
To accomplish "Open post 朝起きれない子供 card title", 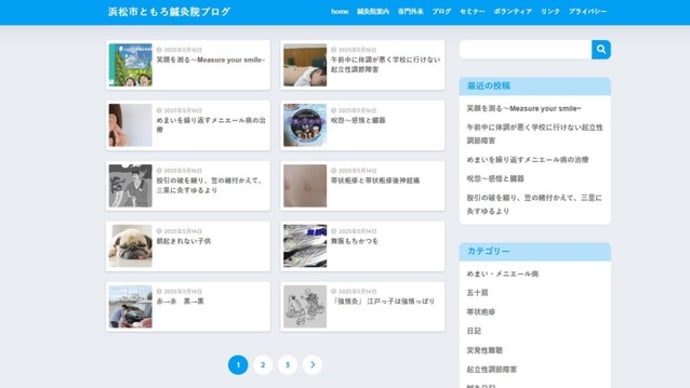I will pos(184,241).
